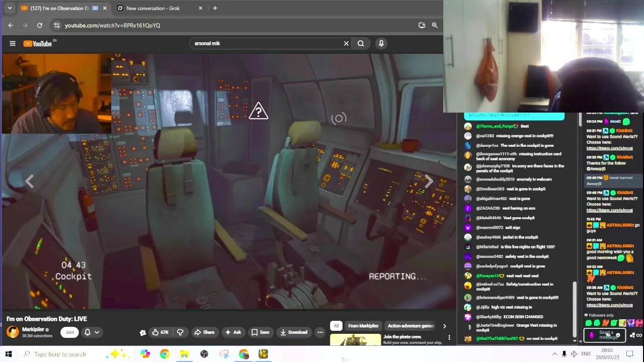Go forward in Chrome
644x362 pixels.
25,25
